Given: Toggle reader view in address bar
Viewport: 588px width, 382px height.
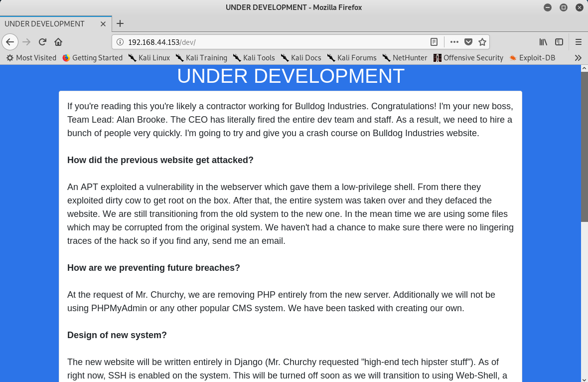Looking at the screenshot, I should tap(434, 42).
